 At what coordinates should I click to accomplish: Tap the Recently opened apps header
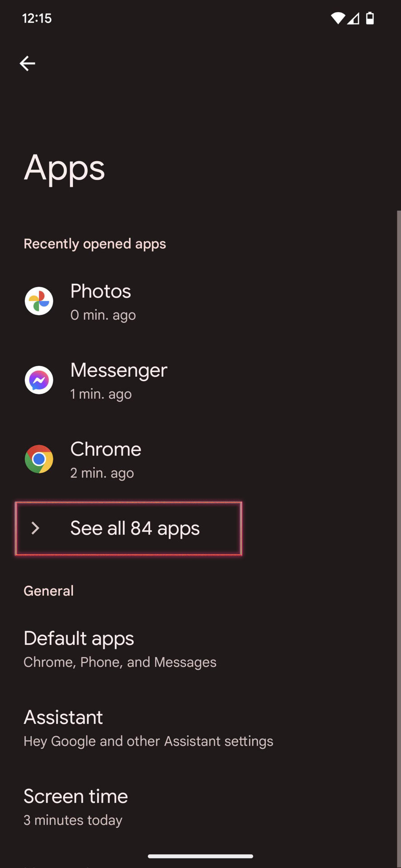click(x=95, y=244)
